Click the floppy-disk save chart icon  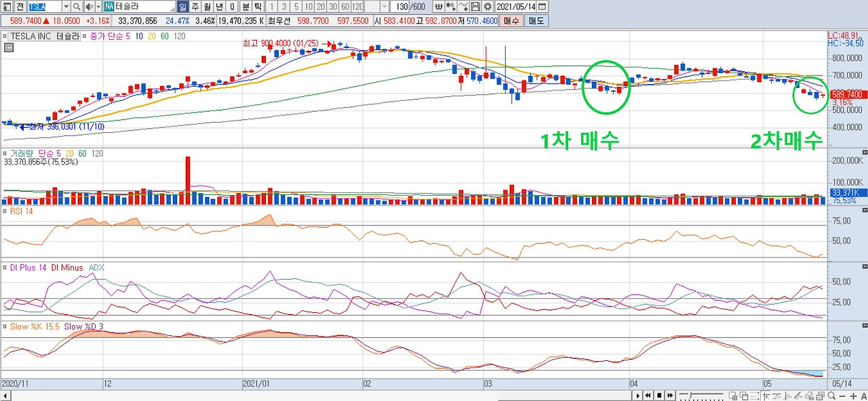click(475, 7)
